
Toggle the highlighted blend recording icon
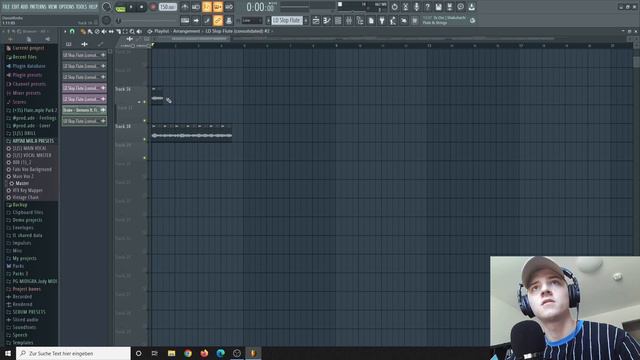click(x=218, y=7)
